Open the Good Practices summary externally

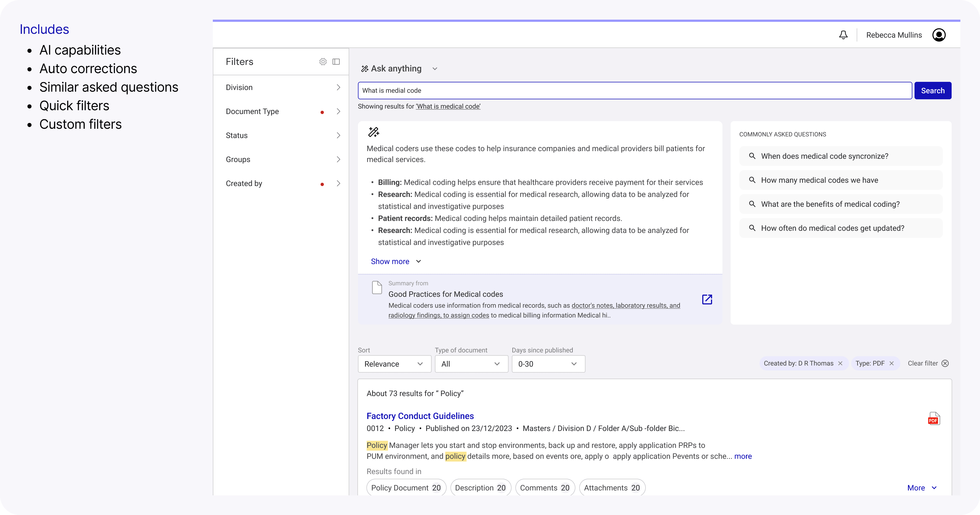point(707,299)
